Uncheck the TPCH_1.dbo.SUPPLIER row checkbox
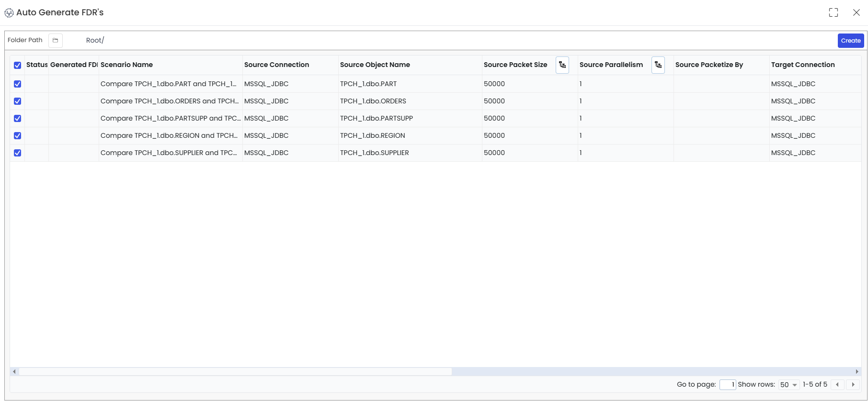This screenshot has height=401, width=868. 18,153
